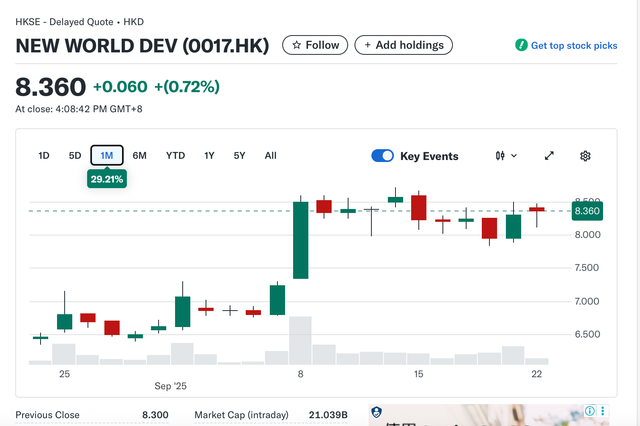
Task: Click the Add holdings button
Action: 403,45
